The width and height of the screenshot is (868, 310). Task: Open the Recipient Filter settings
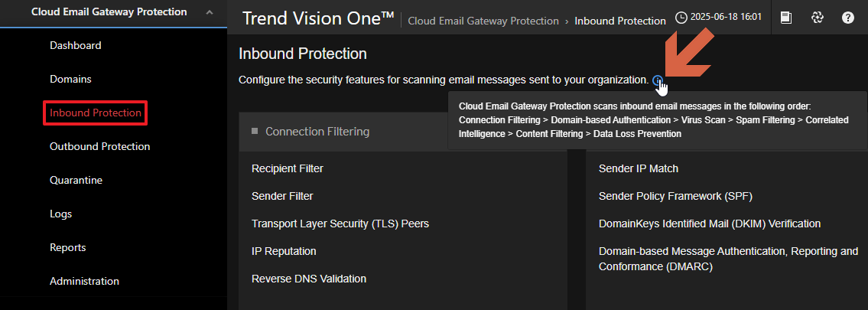point(288,168)
